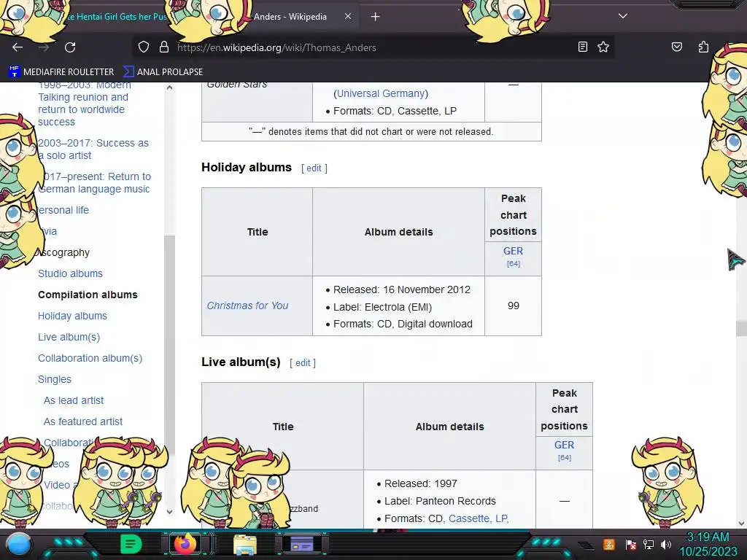Open the green app in the taskbar
This screenshot has height=560, width=747.
coord(131,544)
